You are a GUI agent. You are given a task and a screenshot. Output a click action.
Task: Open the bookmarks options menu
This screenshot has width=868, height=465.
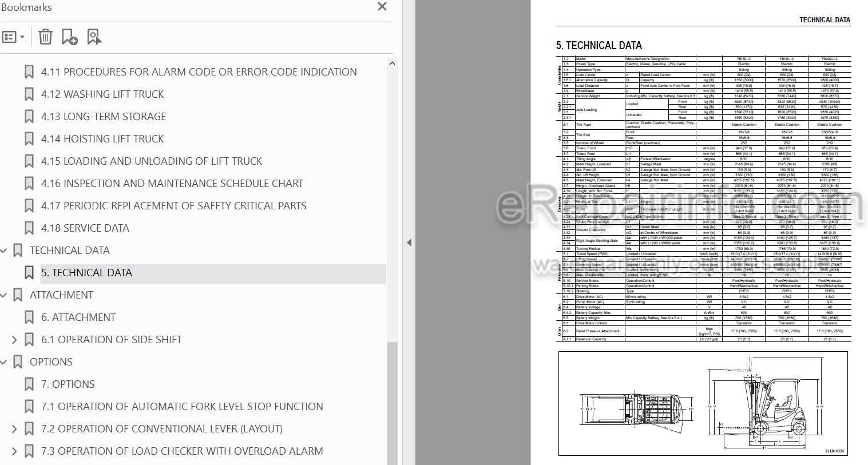(x=14, y=37)
